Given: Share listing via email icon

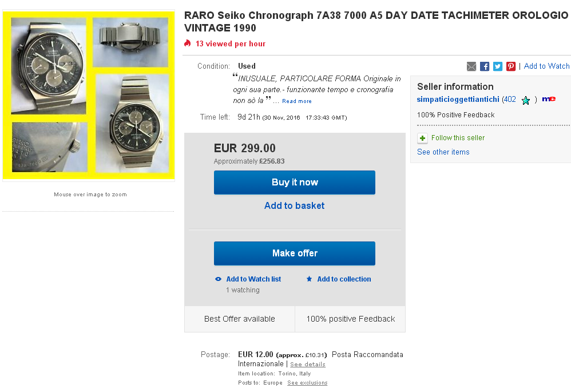Looking at the screenshot, I should click(x=471, y=66).
